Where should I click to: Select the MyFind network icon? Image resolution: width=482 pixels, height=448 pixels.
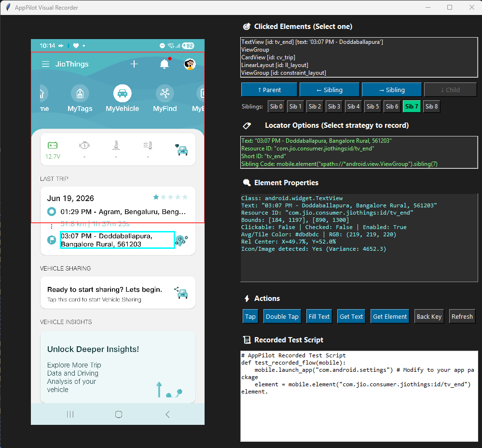click(x=165, y=93)
